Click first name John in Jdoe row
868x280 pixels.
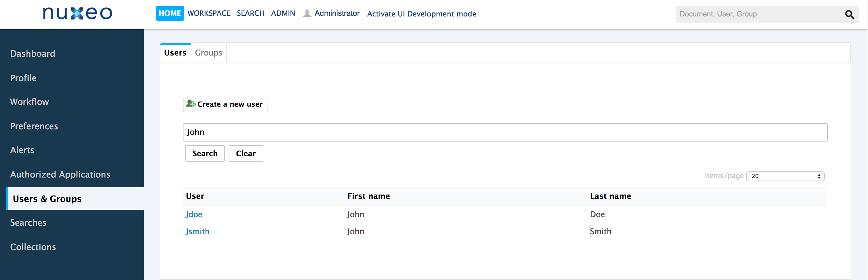[355, 214]
